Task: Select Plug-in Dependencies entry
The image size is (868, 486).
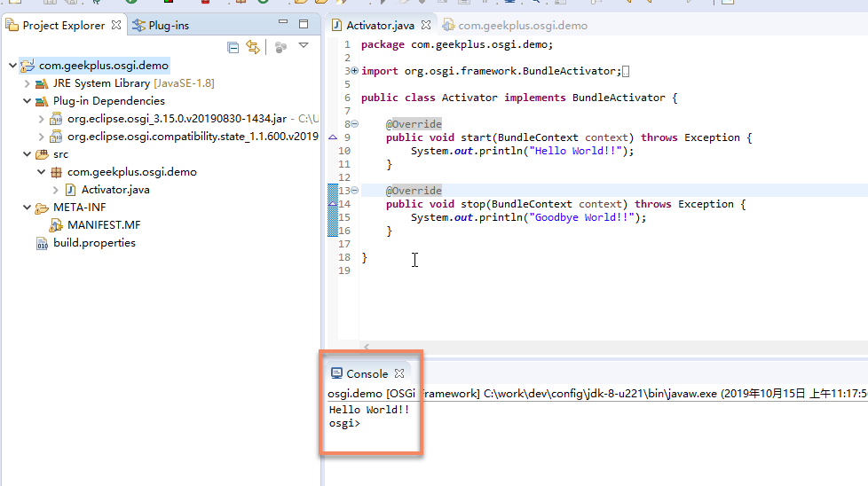Action: click(x=109, y=100)
